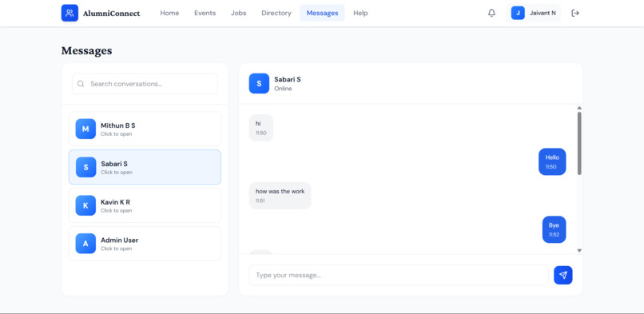
Task: Click the Sabari S name in the chat header
Action: point(288,80)
